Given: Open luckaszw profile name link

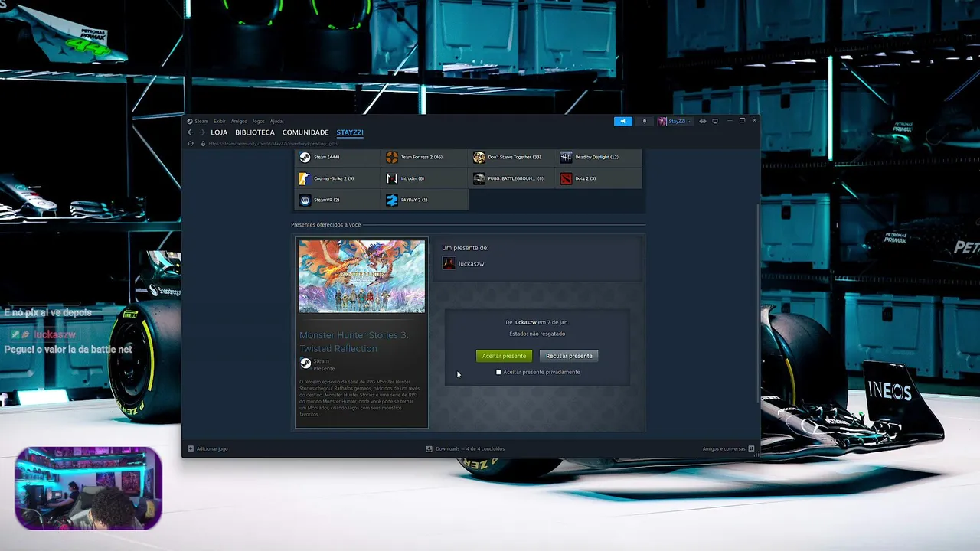Looking at the screenshot, I should 471,264.
